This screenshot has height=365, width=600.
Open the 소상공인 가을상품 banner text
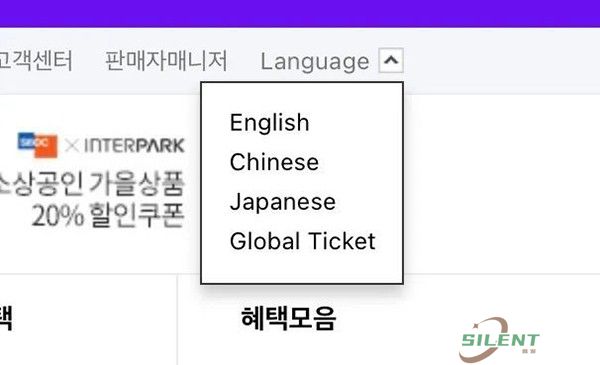(92, 184)
